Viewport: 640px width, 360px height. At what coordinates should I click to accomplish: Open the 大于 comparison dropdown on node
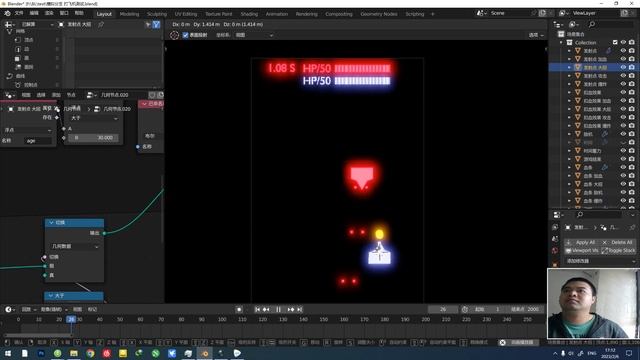[93, 118]
